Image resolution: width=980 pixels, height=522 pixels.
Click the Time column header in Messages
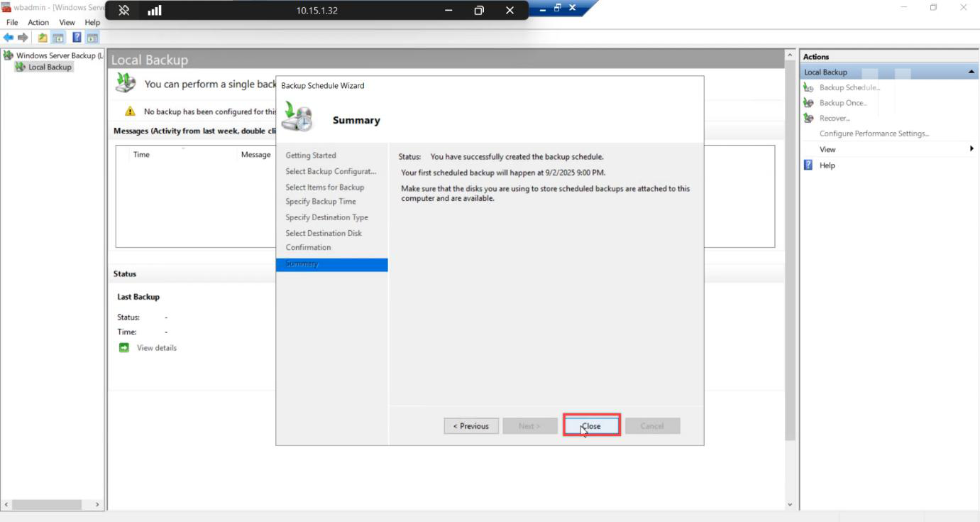pos(141,154)
